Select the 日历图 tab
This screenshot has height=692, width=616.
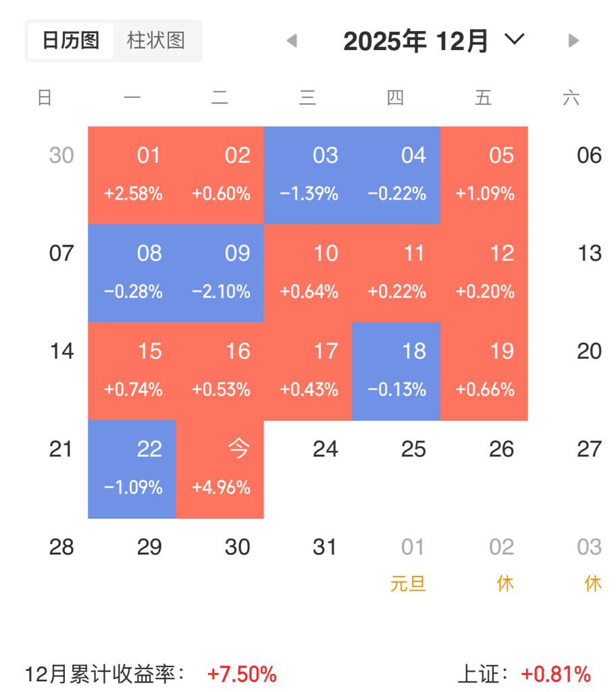(71, 41)
